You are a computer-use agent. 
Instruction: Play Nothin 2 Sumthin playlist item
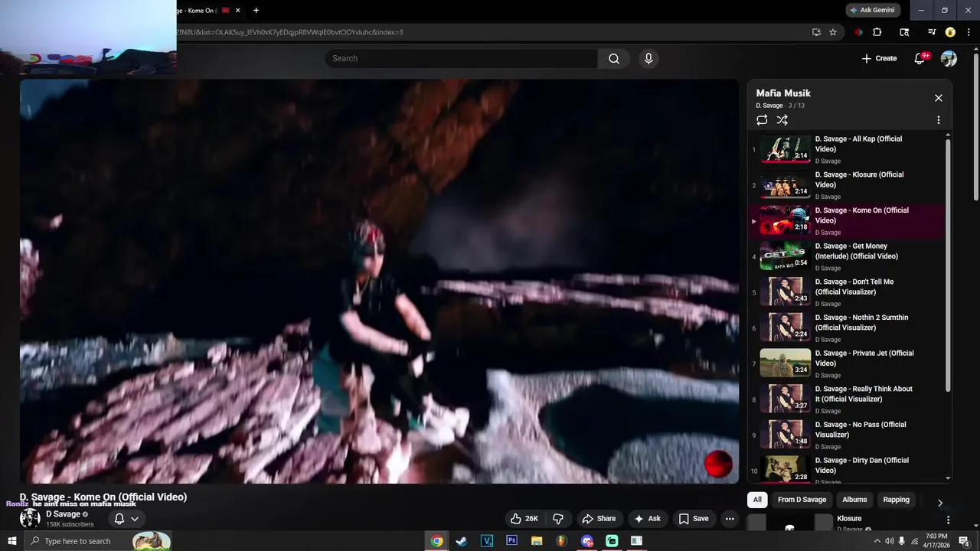[x=848, y=328]
